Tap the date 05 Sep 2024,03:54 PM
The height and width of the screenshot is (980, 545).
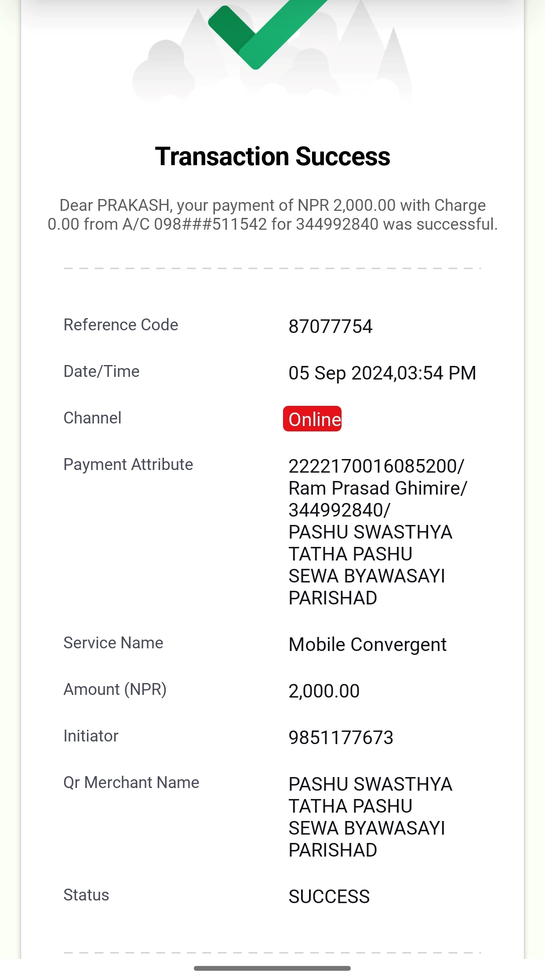382,373
